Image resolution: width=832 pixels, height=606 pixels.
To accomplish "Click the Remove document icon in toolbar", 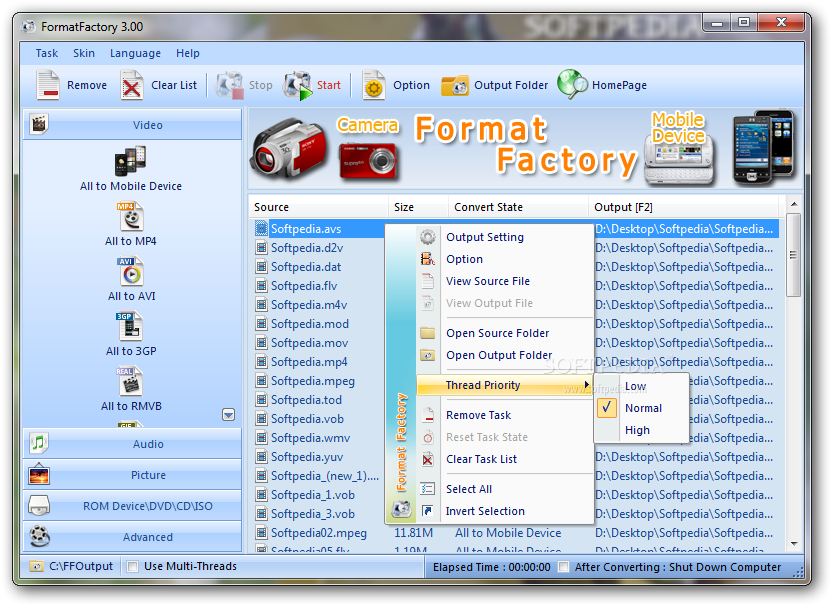I will tap(48, 85).
